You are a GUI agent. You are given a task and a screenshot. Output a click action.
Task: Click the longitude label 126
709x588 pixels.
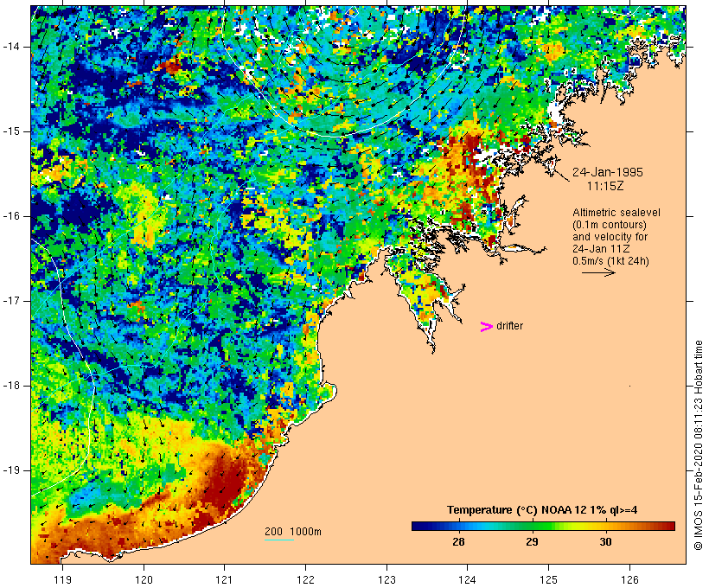(629, 579)
